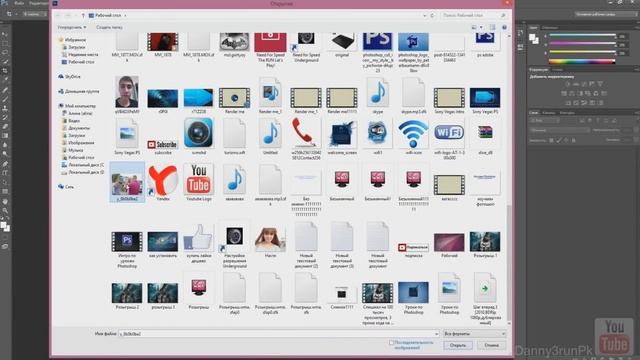This screenshot has width=640, height=360.
Task: Click the Открыть button
Action: coord(458,345)
